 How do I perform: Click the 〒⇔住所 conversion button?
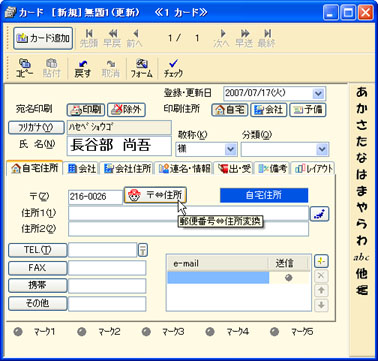[155, 195]
